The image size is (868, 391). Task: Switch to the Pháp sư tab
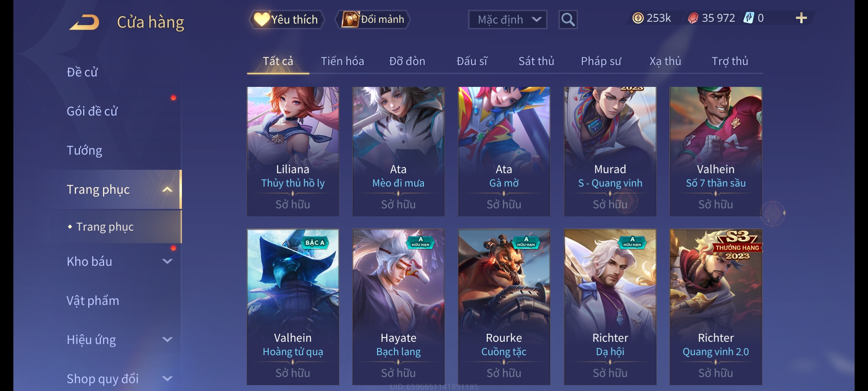point(601,61)
